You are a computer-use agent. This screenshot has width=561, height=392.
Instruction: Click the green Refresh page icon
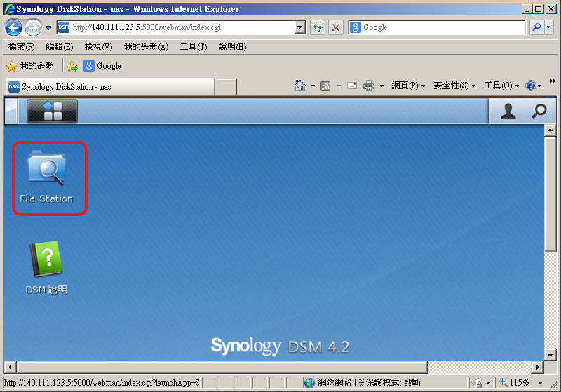pyautogui.click(x=318, y=27)
